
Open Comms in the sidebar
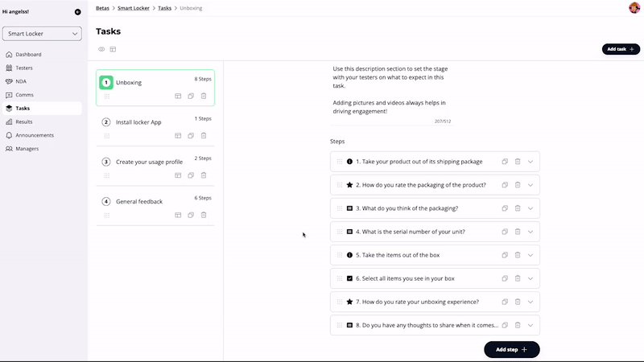pos(42,95)
